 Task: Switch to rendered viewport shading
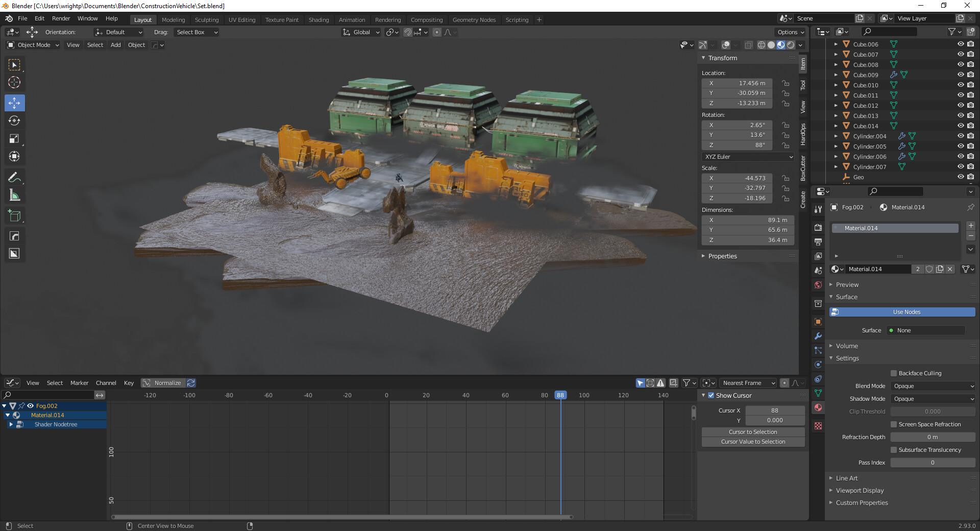pyautogui.click(x=791, y=45)
